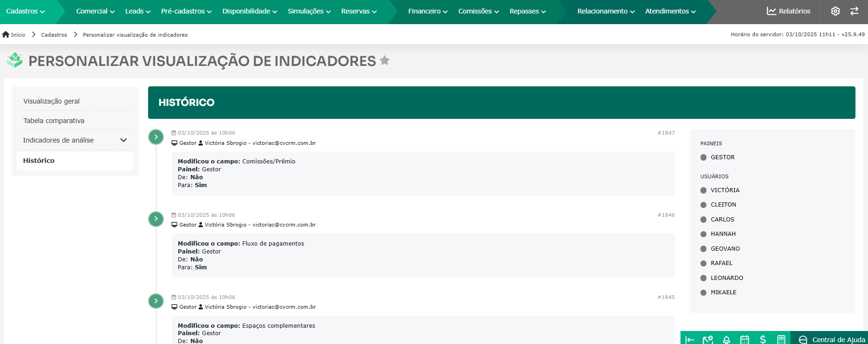Expand history entry #1846 with circle arrow
Viewport: 868px width, 344px height.
[x=156, y=219]
